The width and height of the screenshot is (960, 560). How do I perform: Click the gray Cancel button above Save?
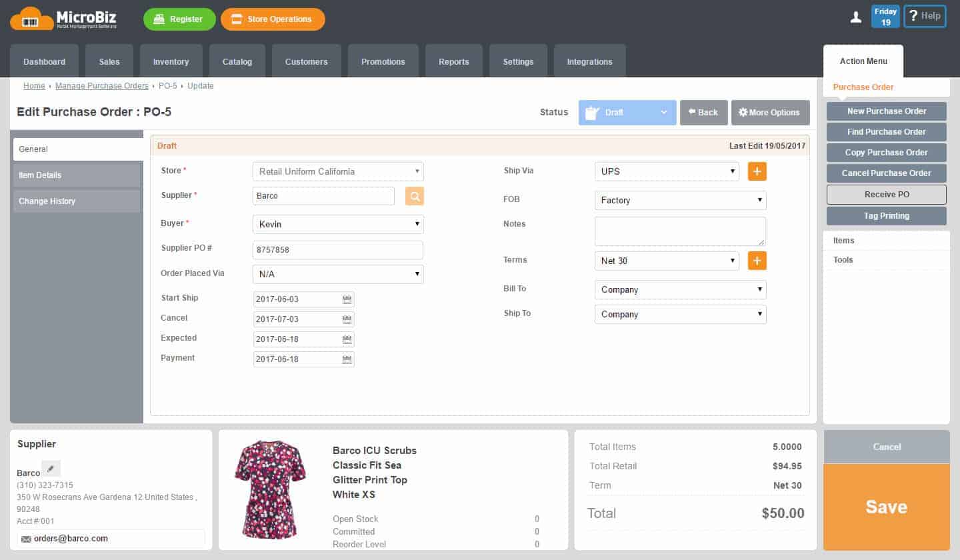(x=887, y=447)
